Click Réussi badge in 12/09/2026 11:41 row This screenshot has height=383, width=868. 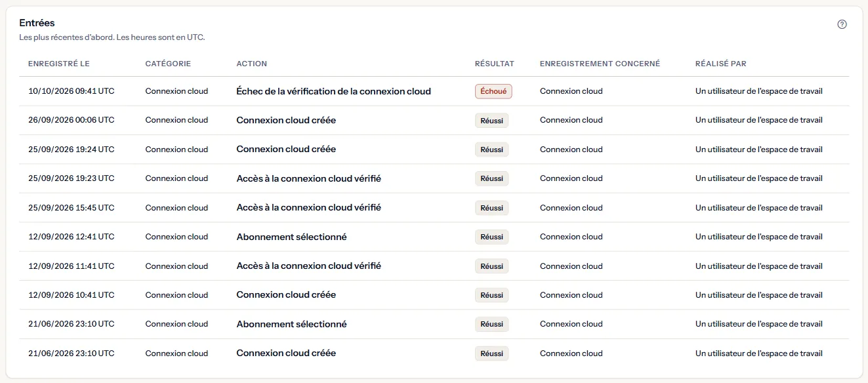tap(491, 266)
